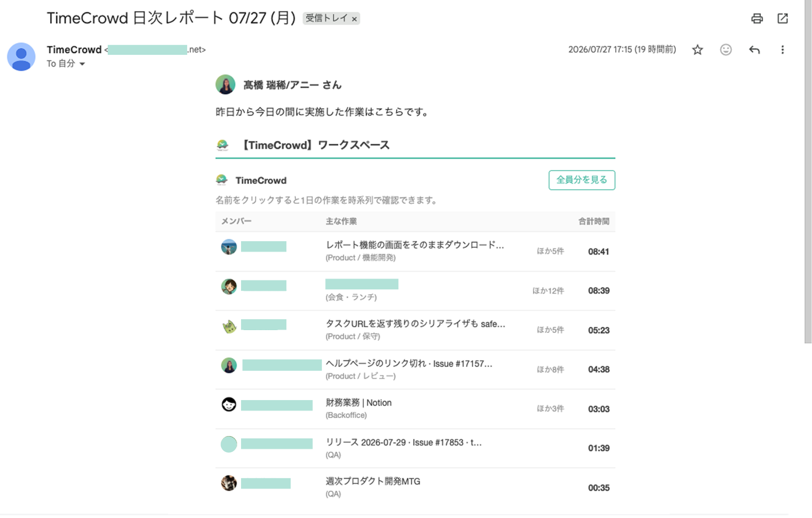This screenshot has height=518, width=812.
Task: Print this email with the printer icon
Action: coord(757,19)
